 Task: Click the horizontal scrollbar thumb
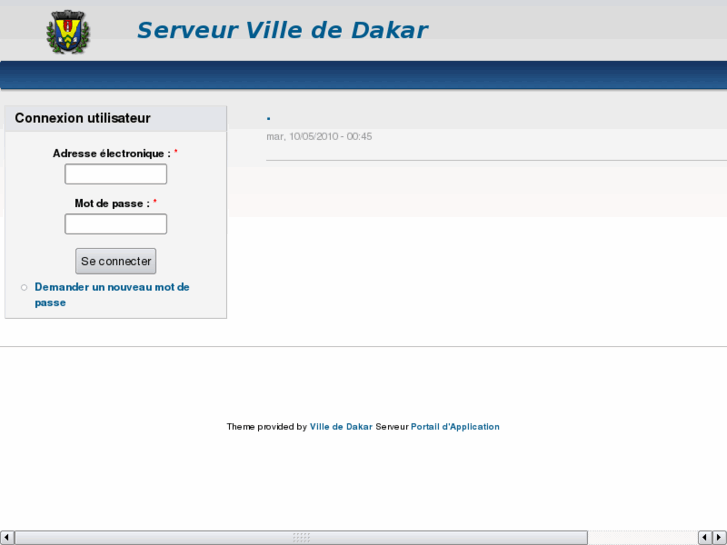[301, 538]
